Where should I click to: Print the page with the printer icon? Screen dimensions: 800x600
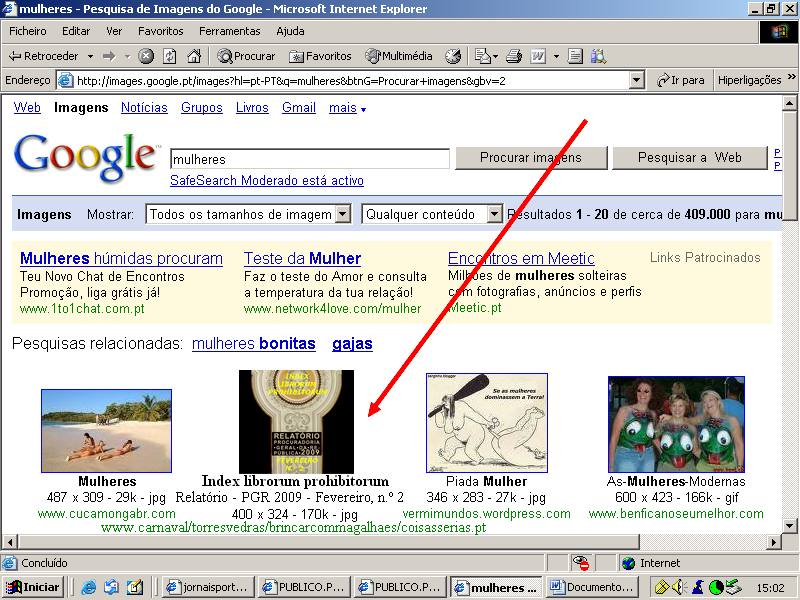click(514, 56)
